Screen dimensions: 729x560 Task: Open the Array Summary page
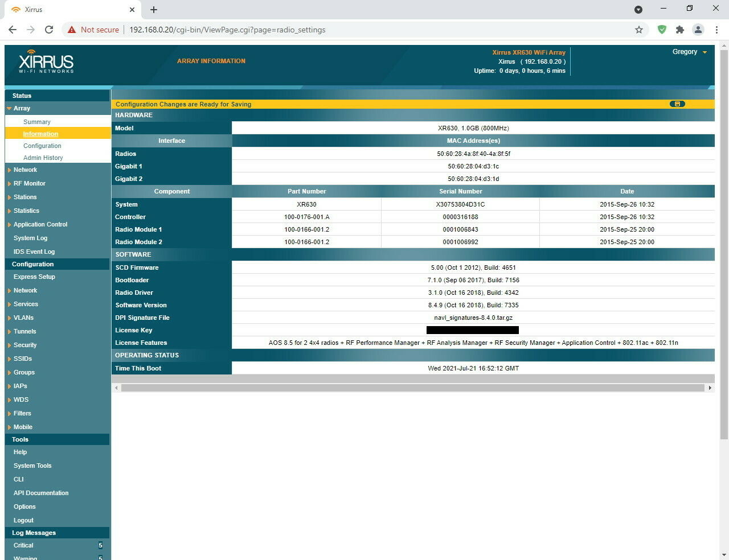(37, 122)
